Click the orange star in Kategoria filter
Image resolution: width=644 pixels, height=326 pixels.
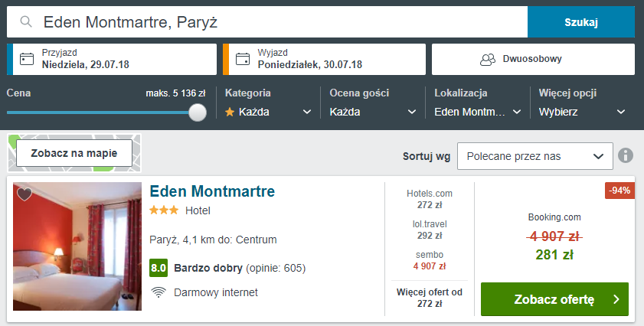230,112
